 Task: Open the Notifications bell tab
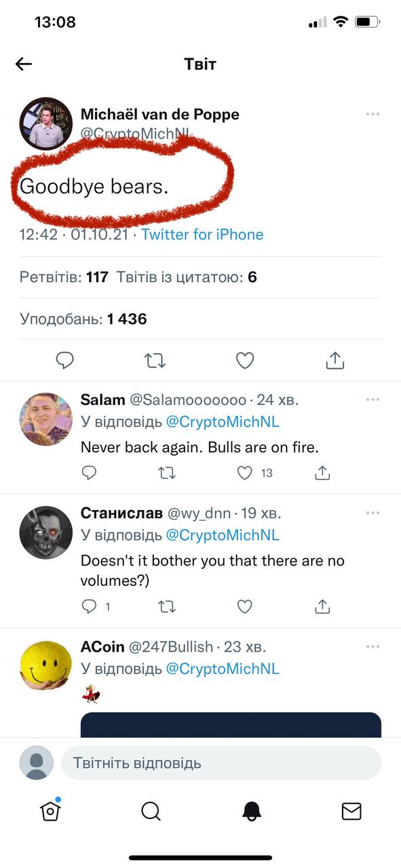[252, 811]
